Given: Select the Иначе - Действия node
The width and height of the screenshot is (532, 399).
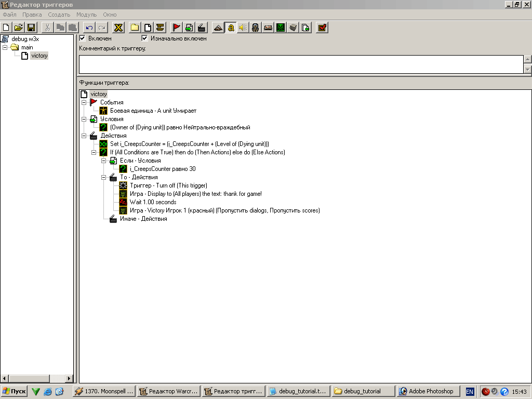Looking at the screenshot, I should pos(143,219).
